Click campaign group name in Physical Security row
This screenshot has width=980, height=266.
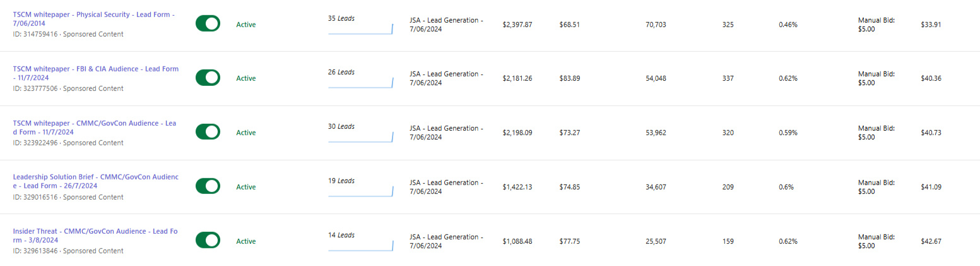click(446, 25)
